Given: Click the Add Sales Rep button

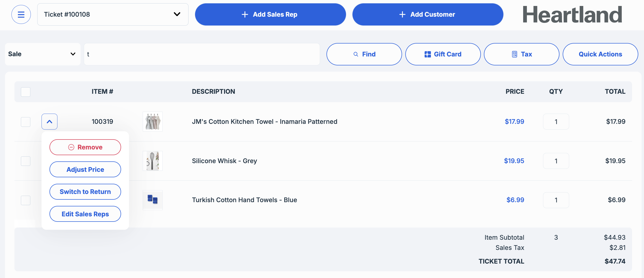Looking at the screenshot, I should click(x=270, y=14).
